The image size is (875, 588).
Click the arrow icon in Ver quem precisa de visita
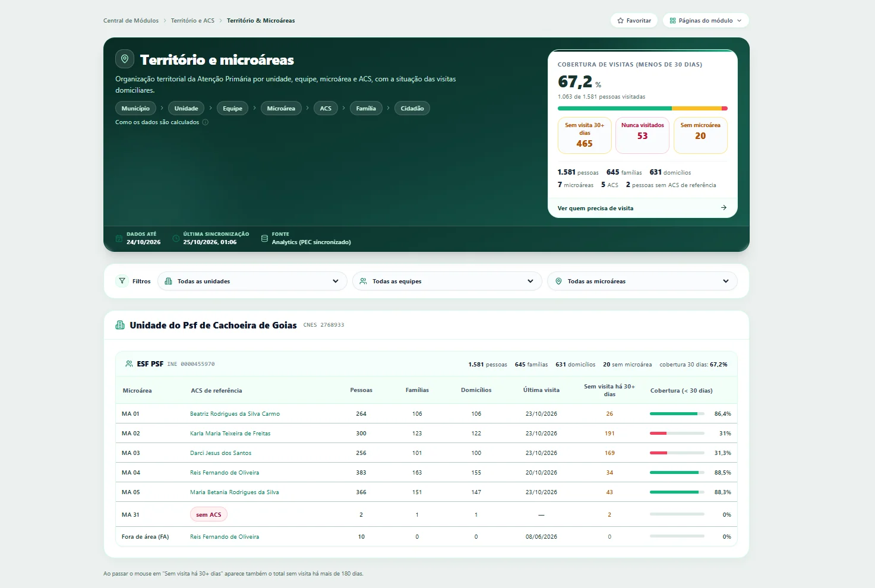(x=724, y=208)
